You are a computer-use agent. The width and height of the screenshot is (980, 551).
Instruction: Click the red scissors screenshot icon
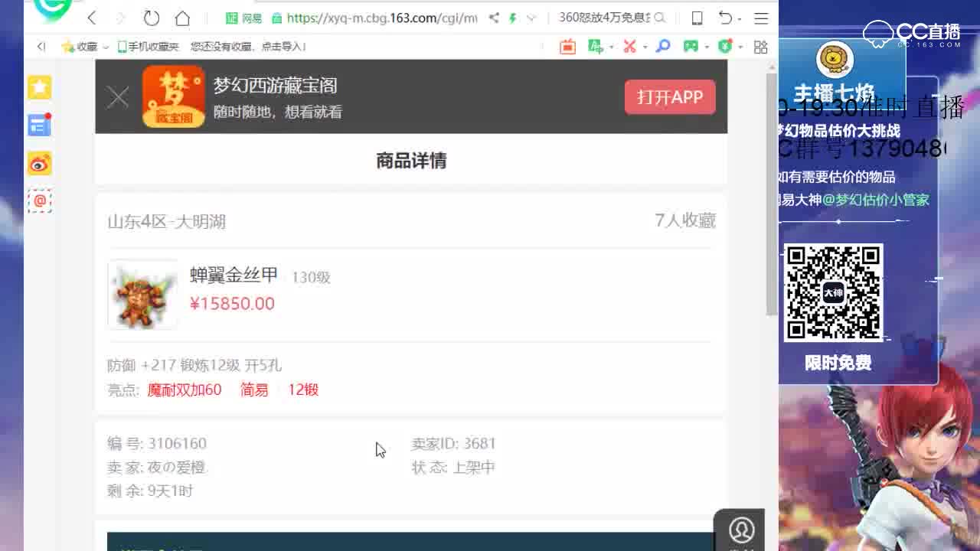coord(629,47)
